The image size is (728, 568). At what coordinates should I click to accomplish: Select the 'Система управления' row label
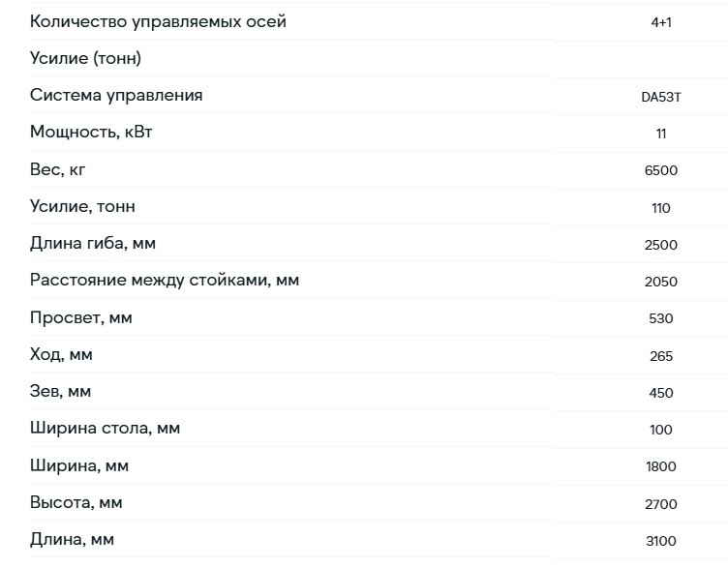pyautogui.click(x=116, y=95)
